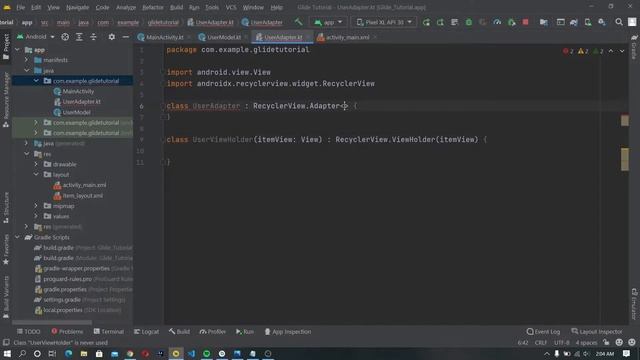Click the Profile app gauge icon
Screen dimensions: 640x360
click(x=497, y=22)
